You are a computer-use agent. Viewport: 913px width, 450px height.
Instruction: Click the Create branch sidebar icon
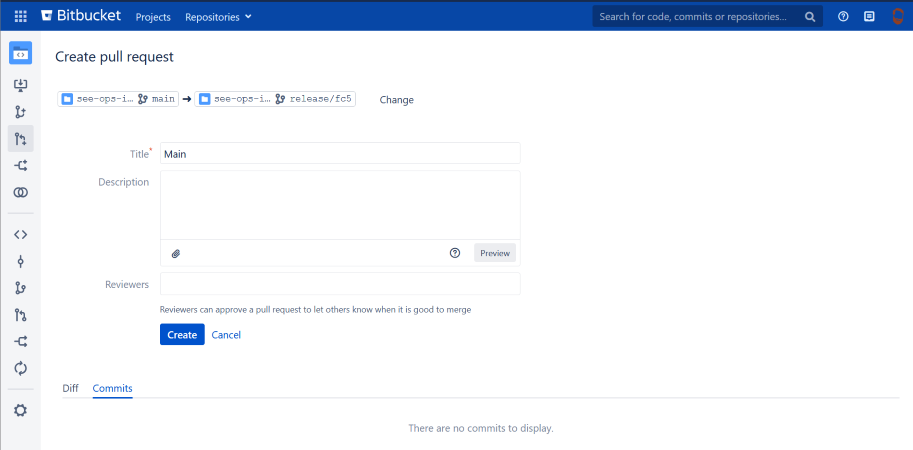click(20, 112)
